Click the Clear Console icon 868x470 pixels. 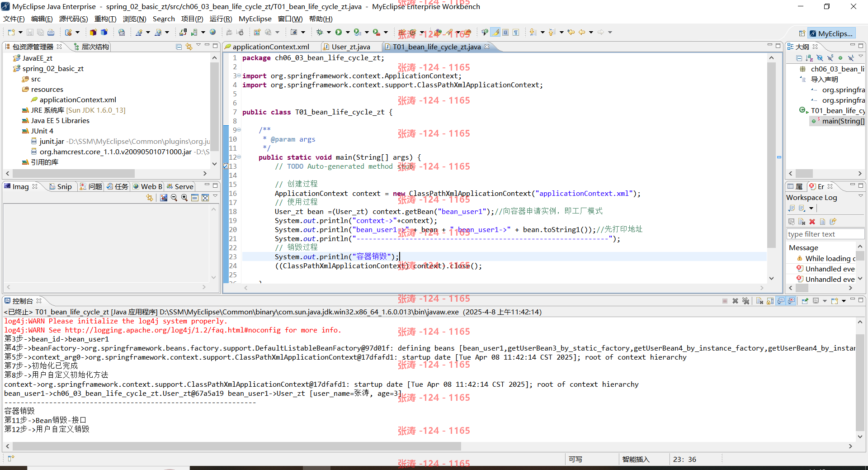759,301
